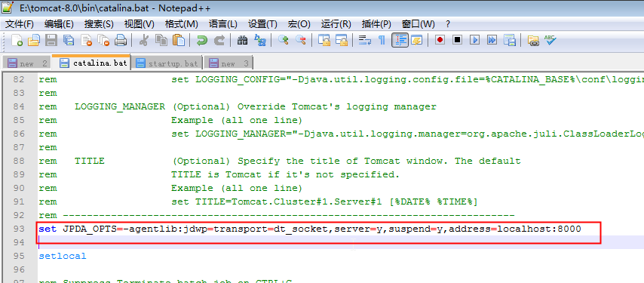Click line number 95 in margin
The width and height of the screenshot is (644, 283).
tap(20, 256)
